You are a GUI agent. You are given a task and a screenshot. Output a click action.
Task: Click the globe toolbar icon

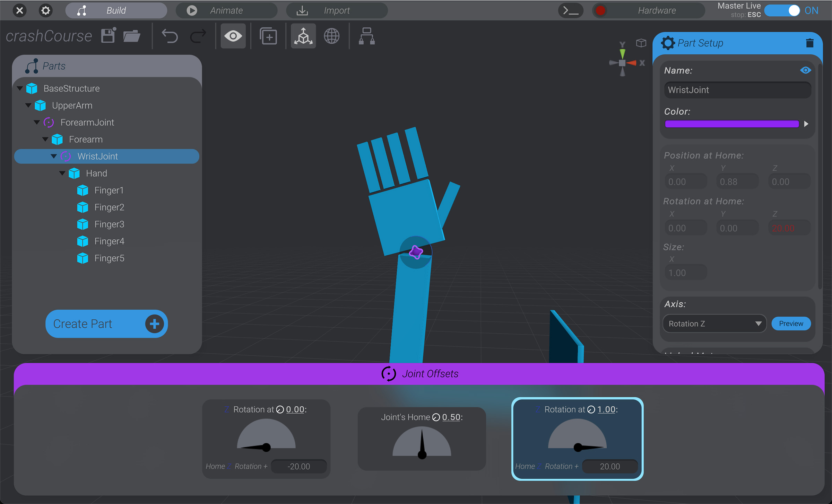pyautogui.click(x=332, y=36)
